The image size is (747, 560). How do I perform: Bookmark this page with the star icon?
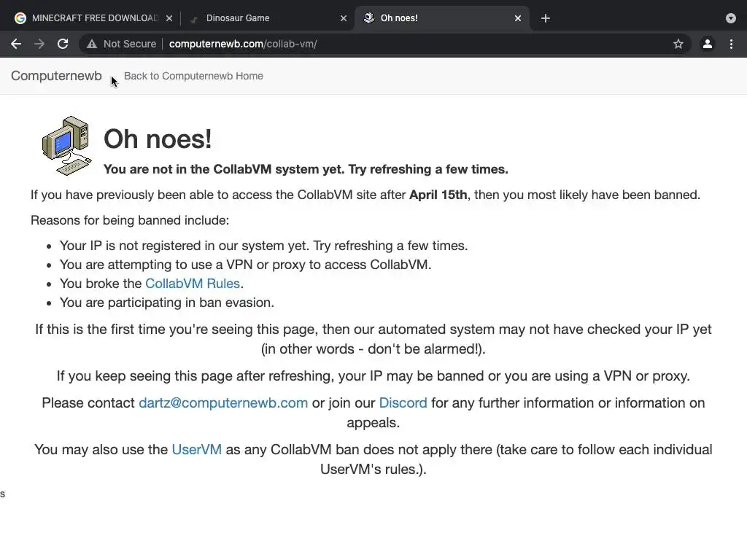point(678,44)
